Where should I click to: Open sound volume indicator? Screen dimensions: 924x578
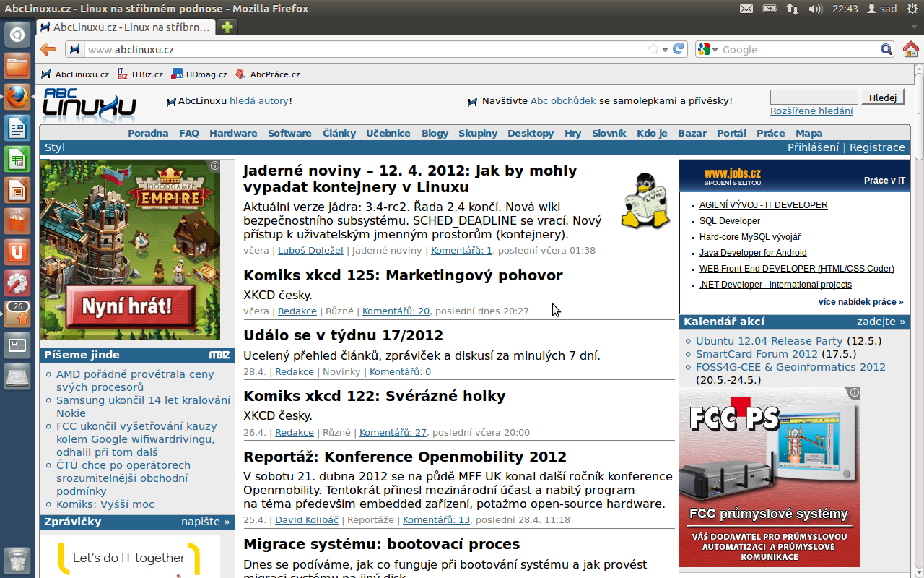816,9
